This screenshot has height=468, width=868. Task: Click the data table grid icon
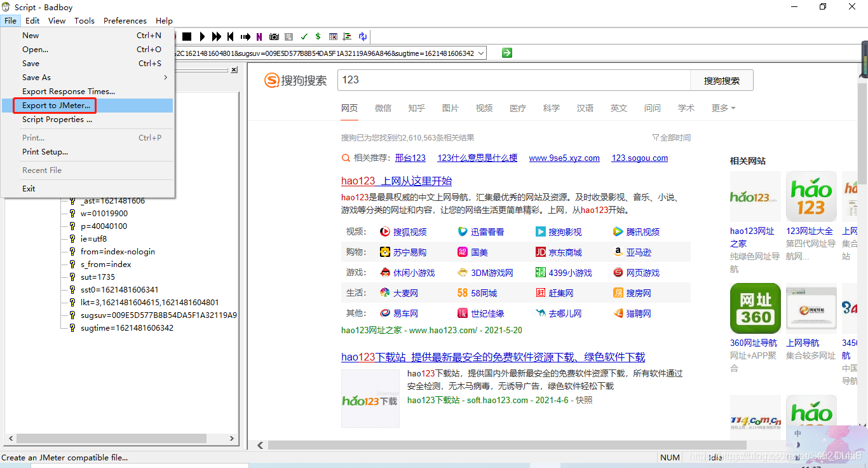pyautogui.click(x=333, y=37)
